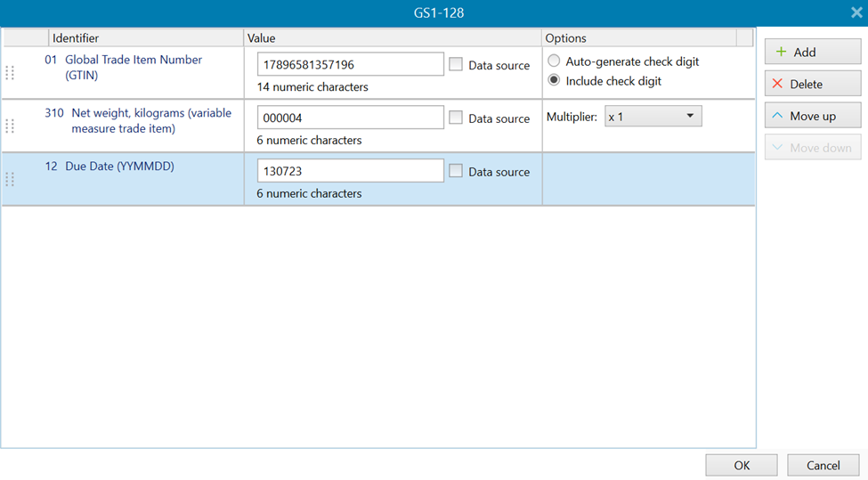Enable Data source for GTIN value
Image resolution: width=868 pixels, height=480 pixels.
point(456,64)
